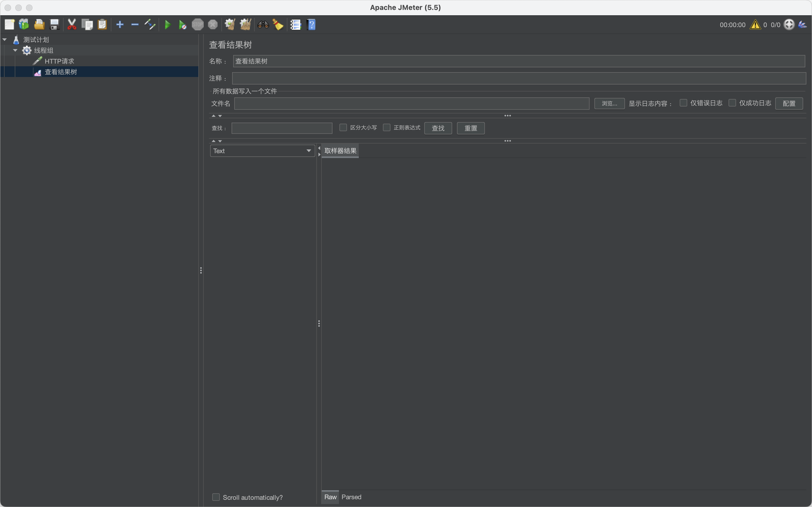Check the 正则表达式 option
The width and height of the screenshot is (812, 507).
tap(387, 127)
